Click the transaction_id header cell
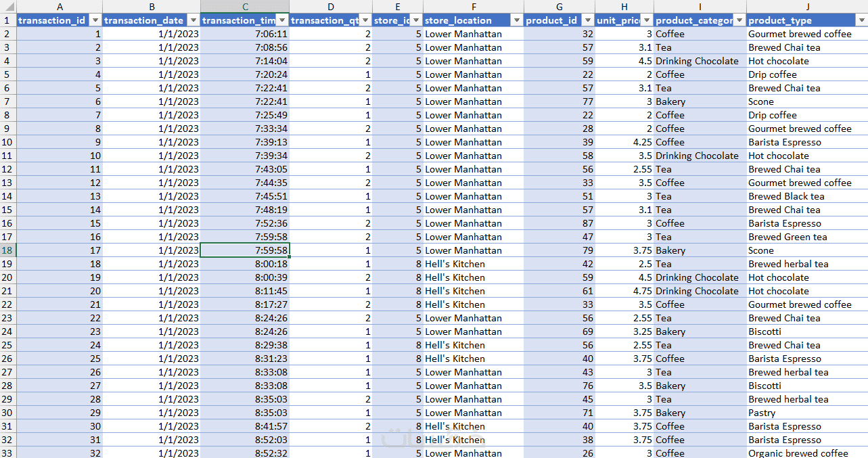This screenshot has width=868, height=458. pyautogui.click(x=60, y=20)
